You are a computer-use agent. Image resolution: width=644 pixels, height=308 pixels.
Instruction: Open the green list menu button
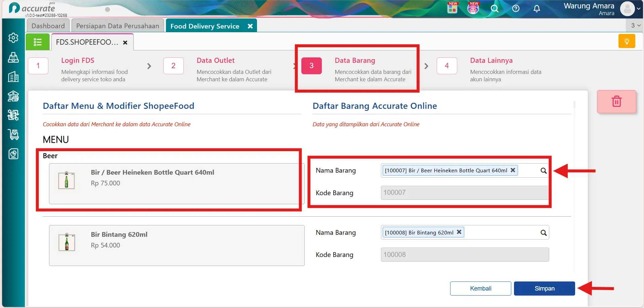coord(38,42)
